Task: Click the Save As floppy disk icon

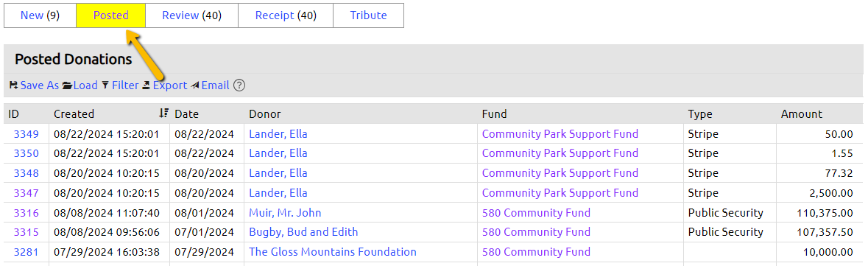Action: 14,85
